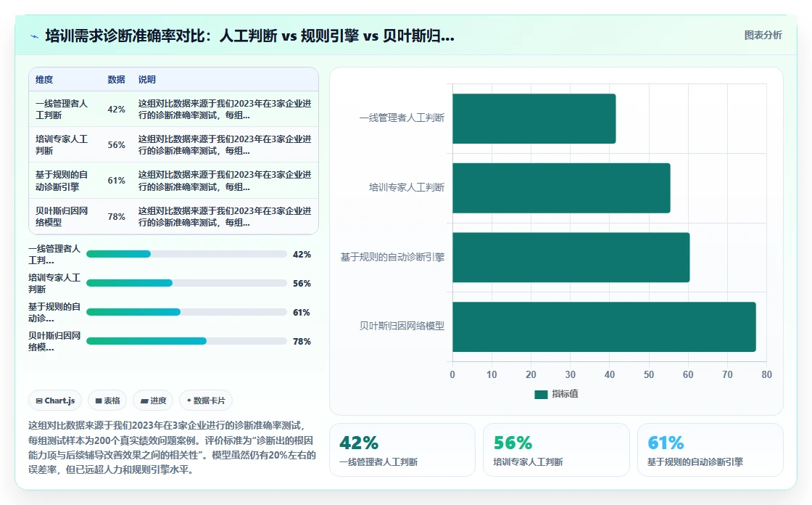Click the 56% value in the table

click(x=116, y=144)
